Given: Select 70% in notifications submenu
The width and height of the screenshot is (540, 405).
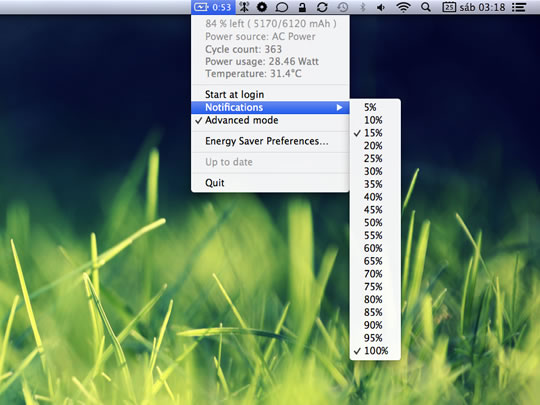Looking at the screenshot, I should pos(375,274).
